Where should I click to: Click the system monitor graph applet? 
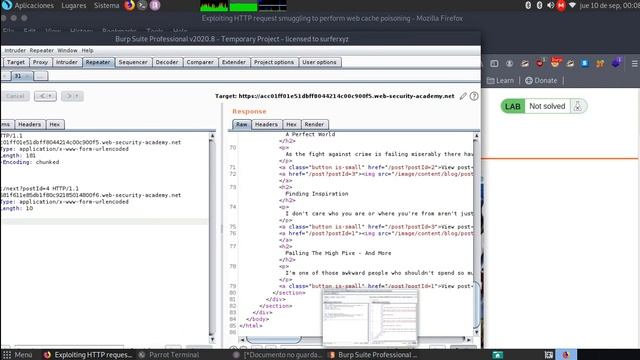point(243,6)
